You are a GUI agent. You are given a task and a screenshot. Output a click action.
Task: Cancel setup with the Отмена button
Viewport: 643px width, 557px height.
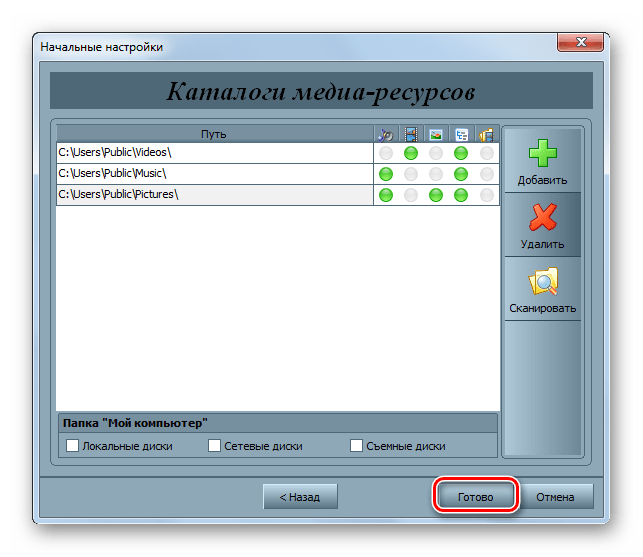click(x=555, y=497)
